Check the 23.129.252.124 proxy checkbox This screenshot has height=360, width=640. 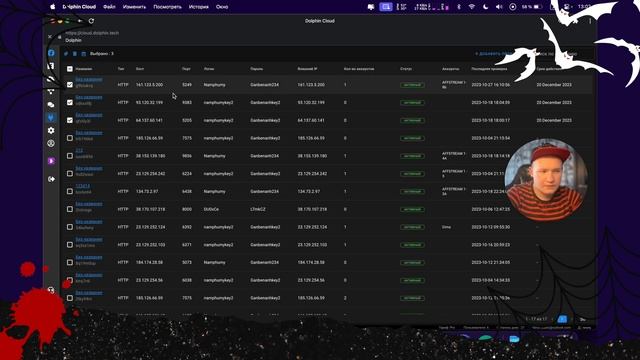tap(70, 227)
